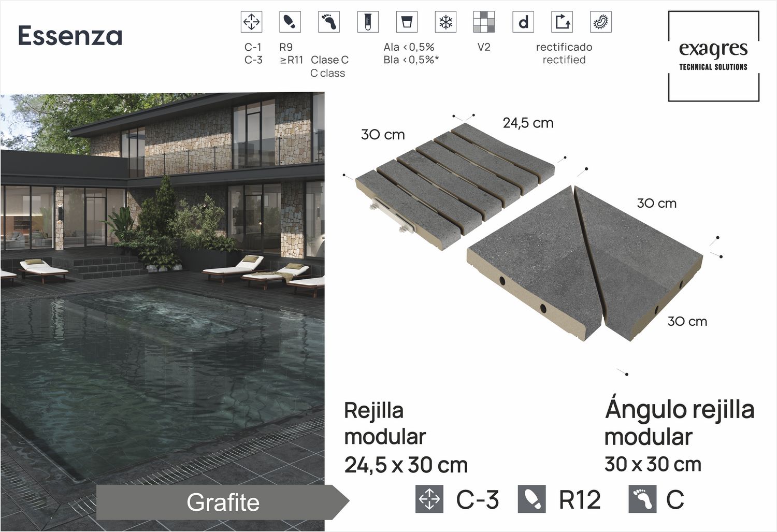Click the 'C class' text
This screenshot has height=532, width=777.
tap(327, 74)
